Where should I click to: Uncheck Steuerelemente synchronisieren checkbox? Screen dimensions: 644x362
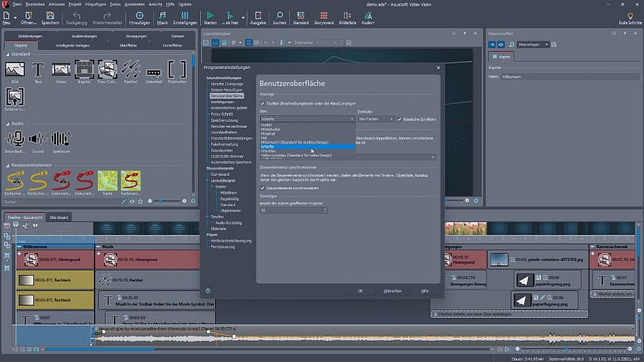262,188
